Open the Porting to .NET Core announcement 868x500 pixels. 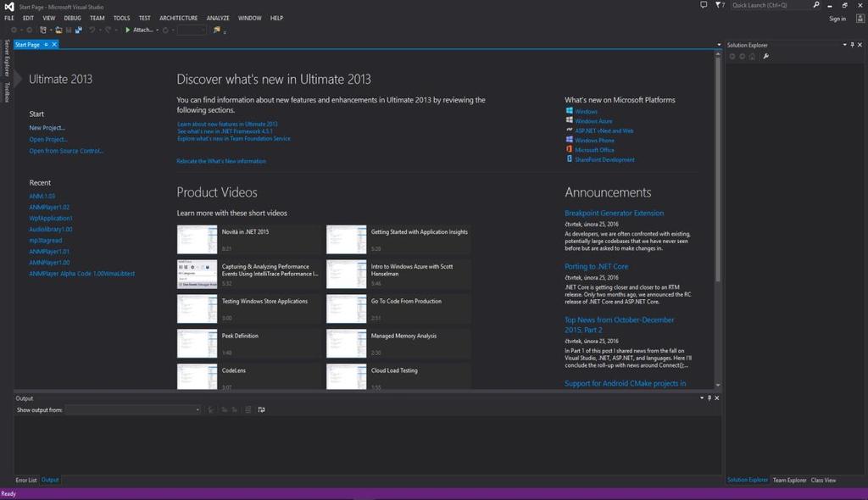click(x=596, y=266)
